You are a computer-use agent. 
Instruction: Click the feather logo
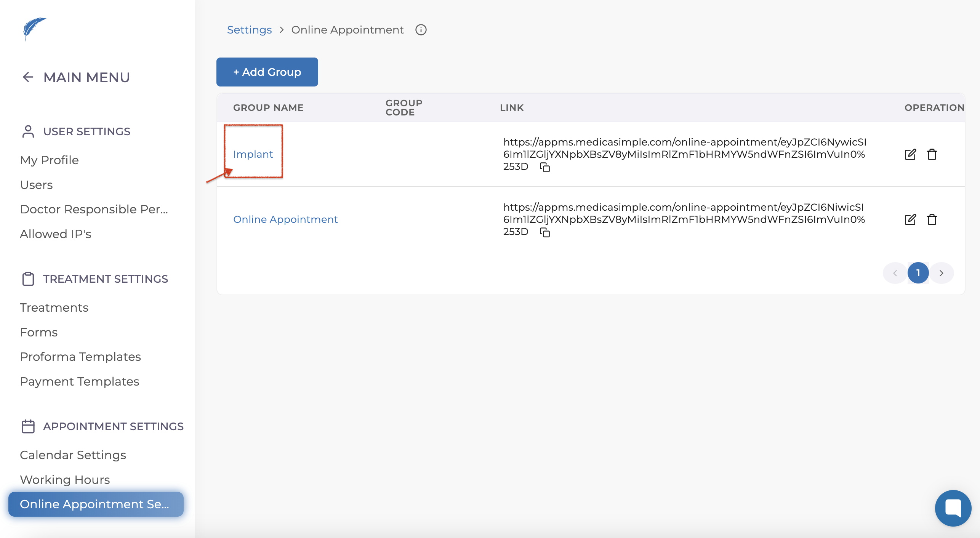tap(34, 28)
